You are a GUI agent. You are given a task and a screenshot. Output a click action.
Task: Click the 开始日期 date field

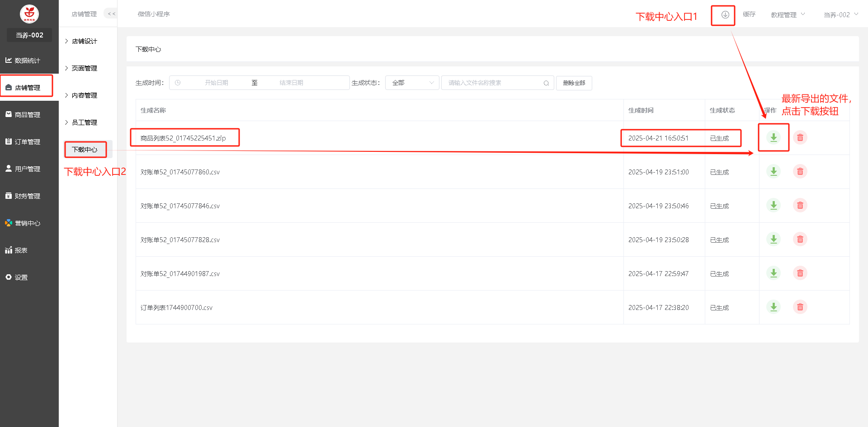217,83
